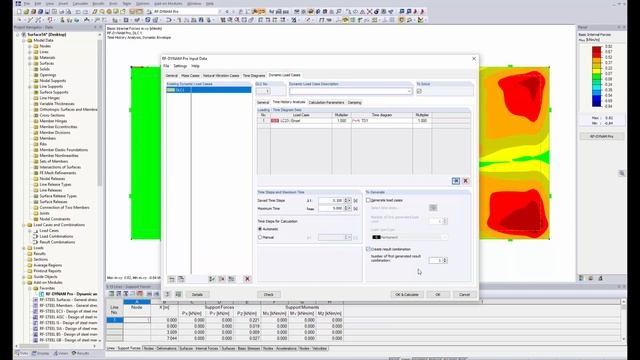The image size is (640, 360).
Task: Click the green color in the results legend
Action: pos(596,76)
